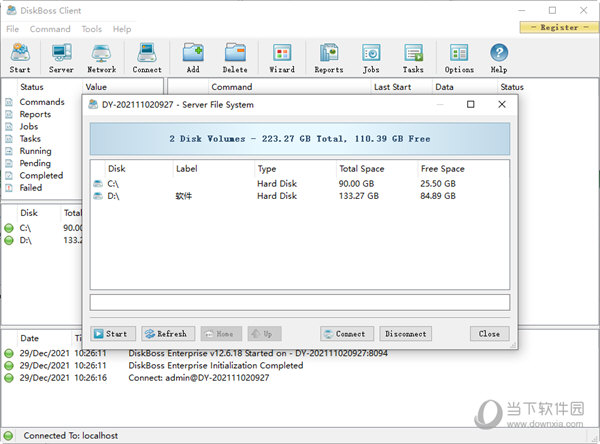Open the Jobs toolbar icon

click(371, 58)
